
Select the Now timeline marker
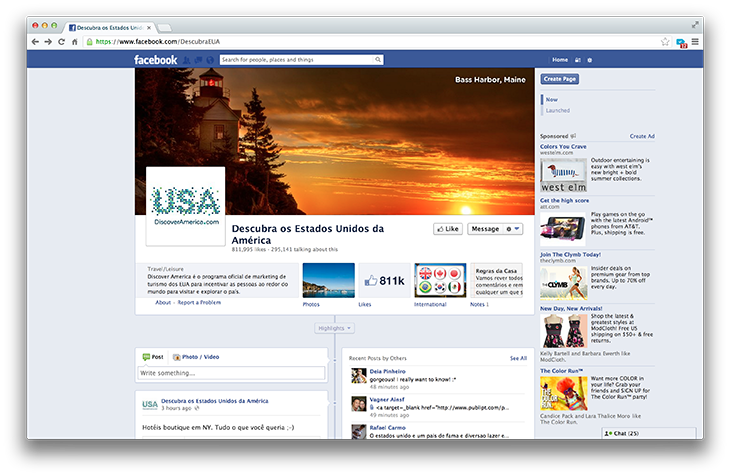point(552,100)
